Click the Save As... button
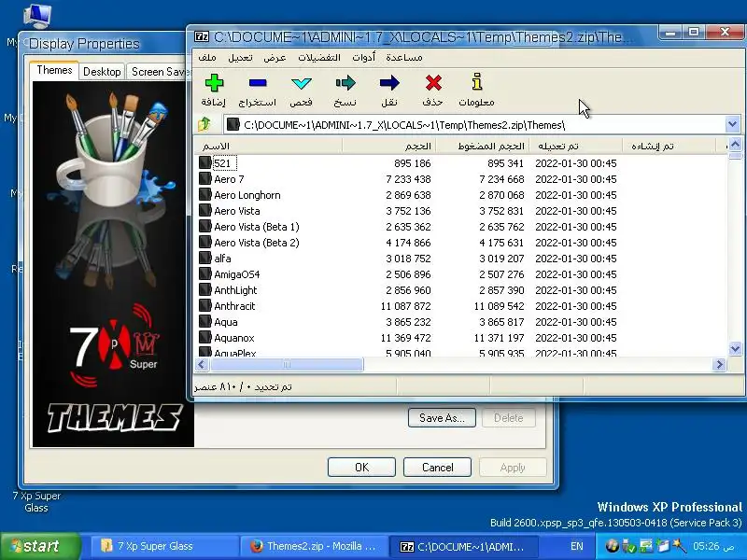Viewport: 747px width, 560px height. click(x=442, y=417)
